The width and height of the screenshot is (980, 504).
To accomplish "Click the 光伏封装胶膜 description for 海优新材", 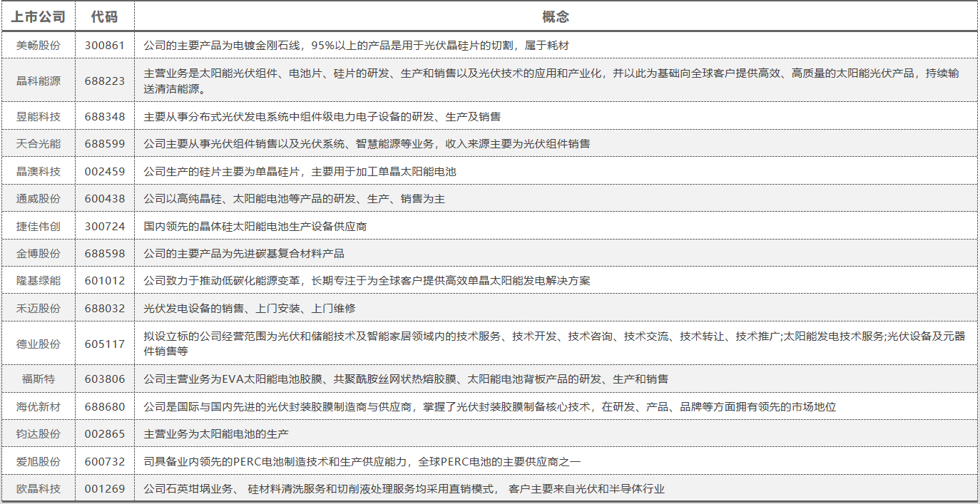I will click(489, 407).
